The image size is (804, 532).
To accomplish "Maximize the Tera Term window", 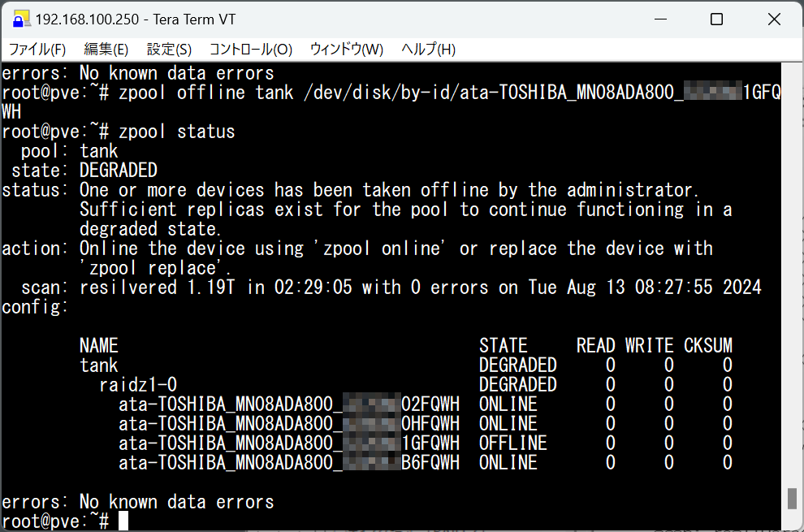I will pos(717,19).
